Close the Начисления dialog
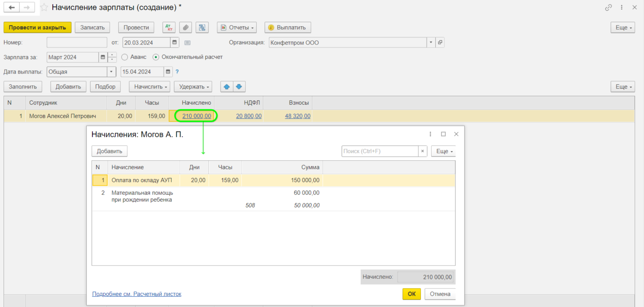644x307 pixels. pos(456,134)
